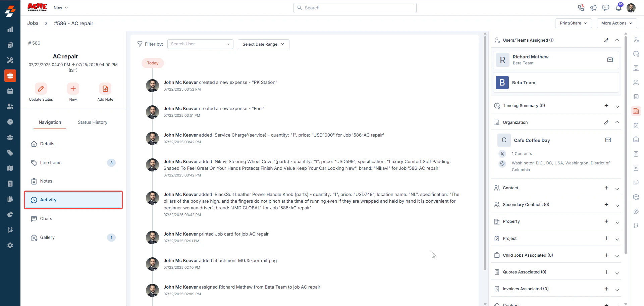This screenshot has height=306, width=644.
Task: Open Search User filter dropdown
Action: coord(200,44)
